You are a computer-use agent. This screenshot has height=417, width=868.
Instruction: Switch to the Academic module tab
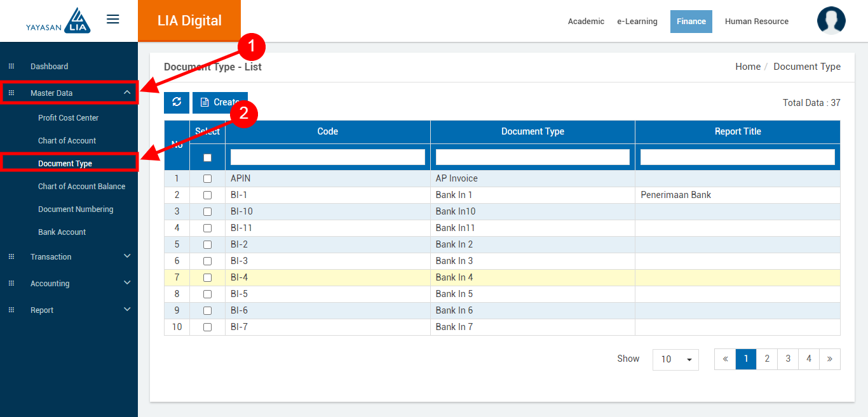pyautogui.click(x=586, y=22)
